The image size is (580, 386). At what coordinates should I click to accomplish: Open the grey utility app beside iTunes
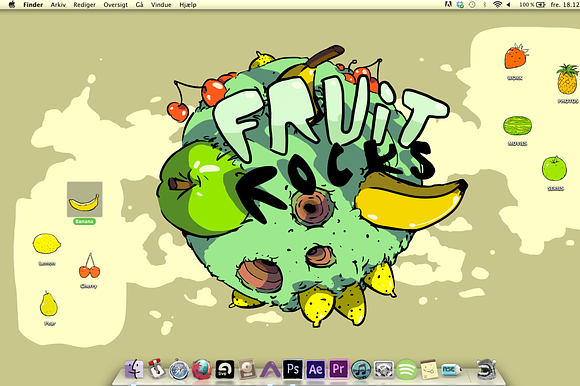pos(384,370)
